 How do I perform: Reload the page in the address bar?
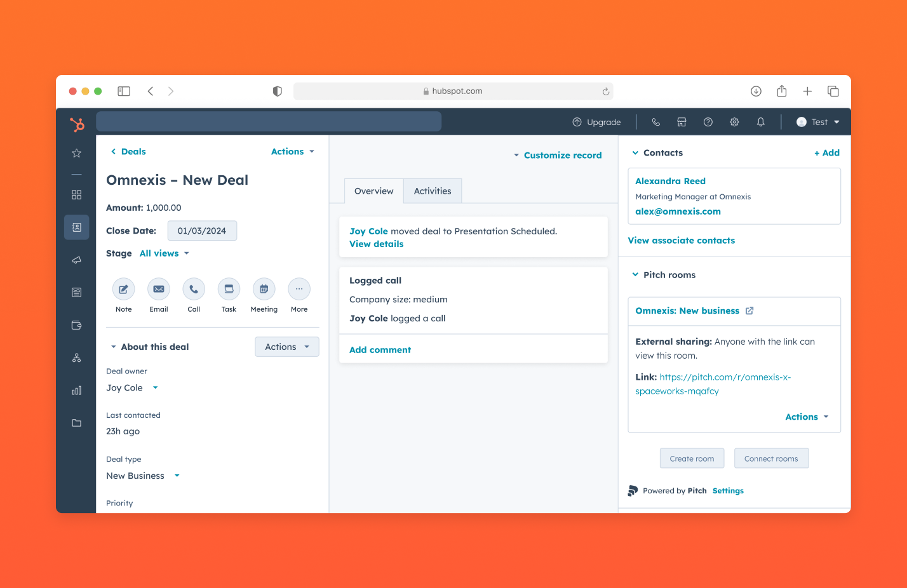606,91
